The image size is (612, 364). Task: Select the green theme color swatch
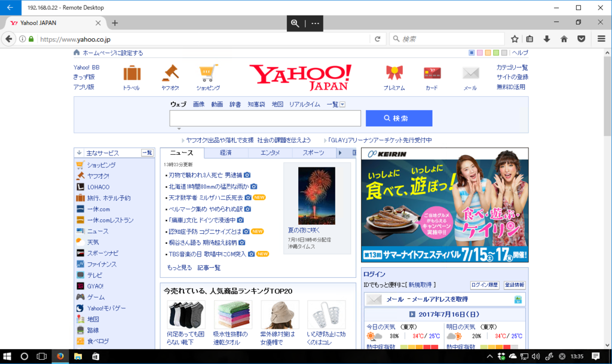pyautogui.click(x=496, y=53)
